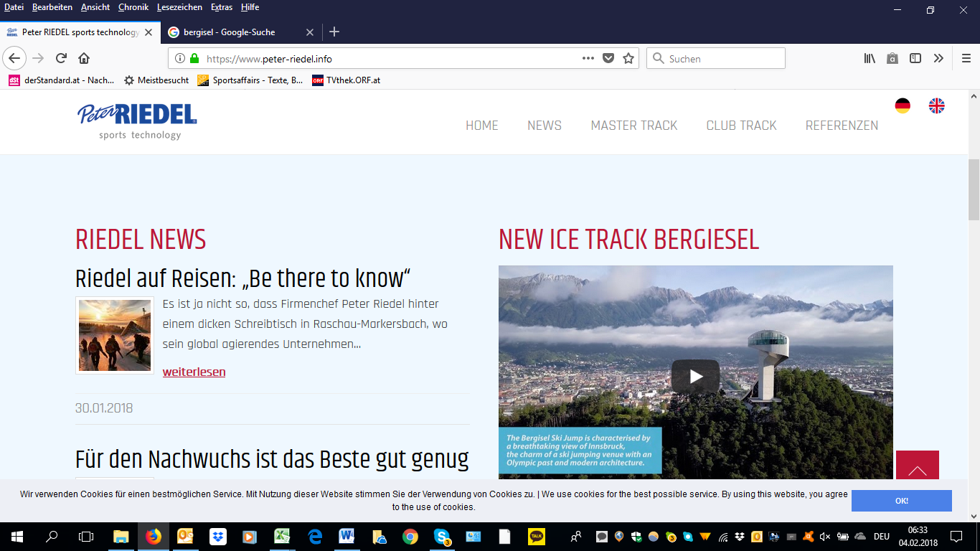This screenshot has height=551, width=980.
Task: Open the MASTER TRACK navigation item
Action: coord(634,126)
